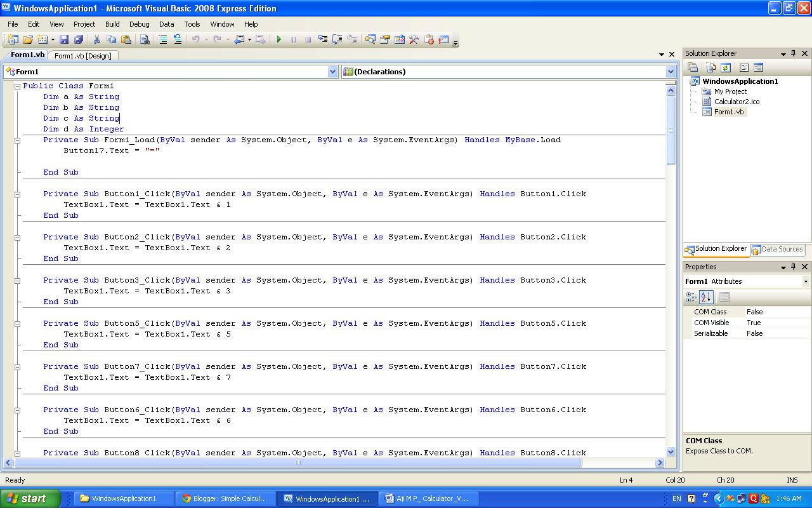The image size is (812, 508).
Task: Select My Project in Solution Explorer
Action: pos(730,91)
